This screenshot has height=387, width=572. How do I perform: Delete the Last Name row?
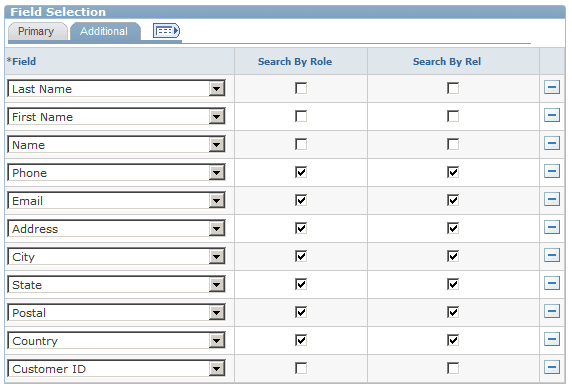point(552,87)
